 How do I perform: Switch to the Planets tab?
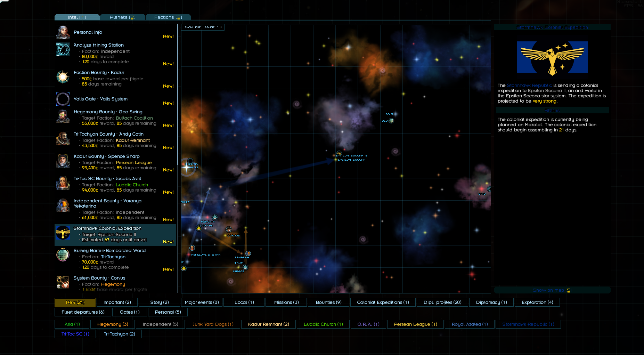[122, 17]
